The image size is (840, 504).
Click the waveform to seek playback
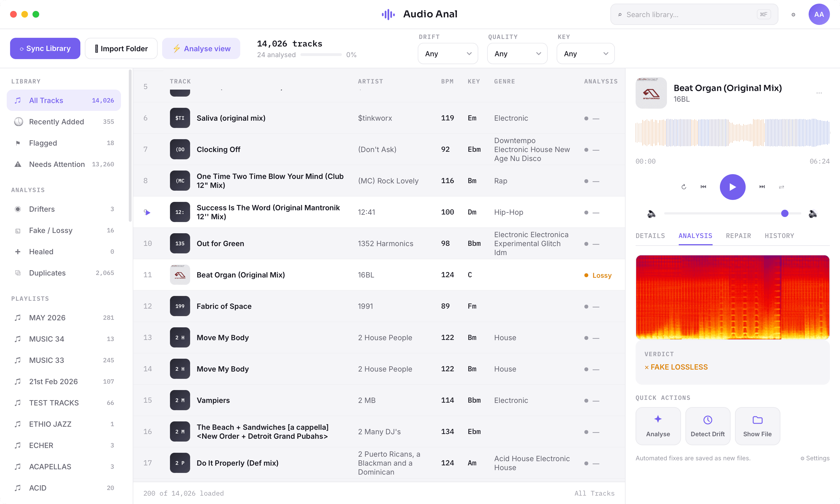point(732,133)
